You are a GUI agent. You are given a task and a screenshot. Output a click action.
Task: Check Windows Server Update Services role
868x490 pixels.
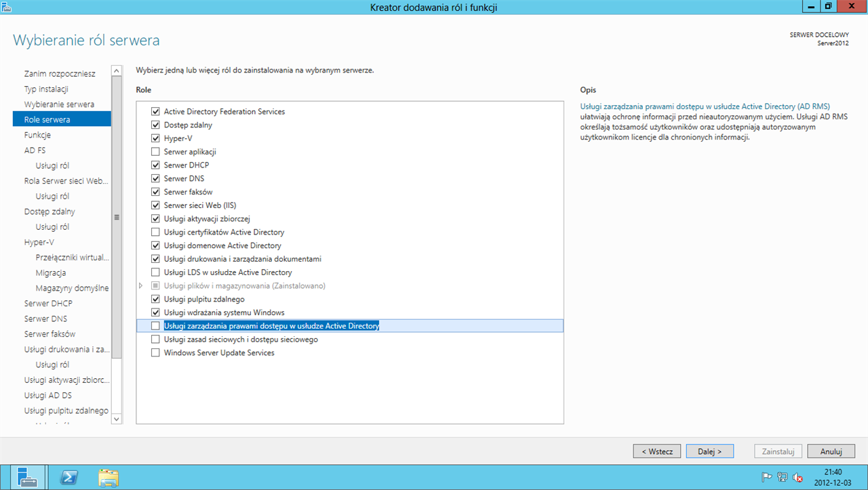(x=155, y=353)
